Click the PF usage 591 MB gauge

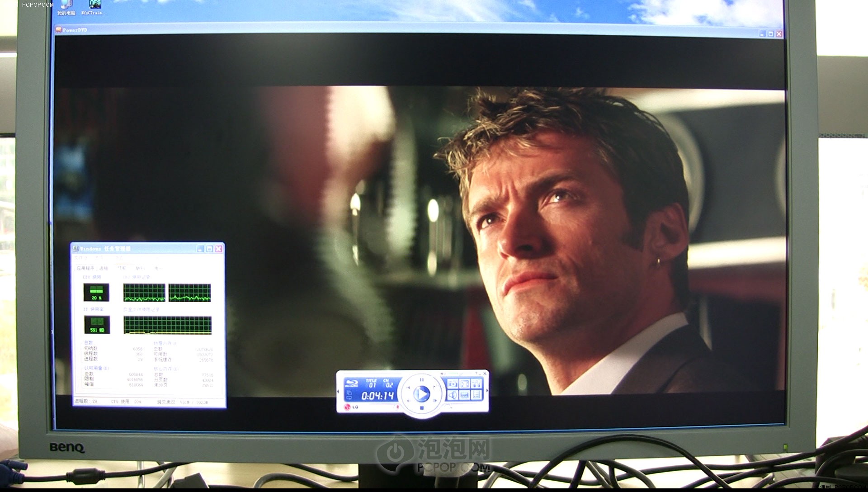click(x=97, y=325)
